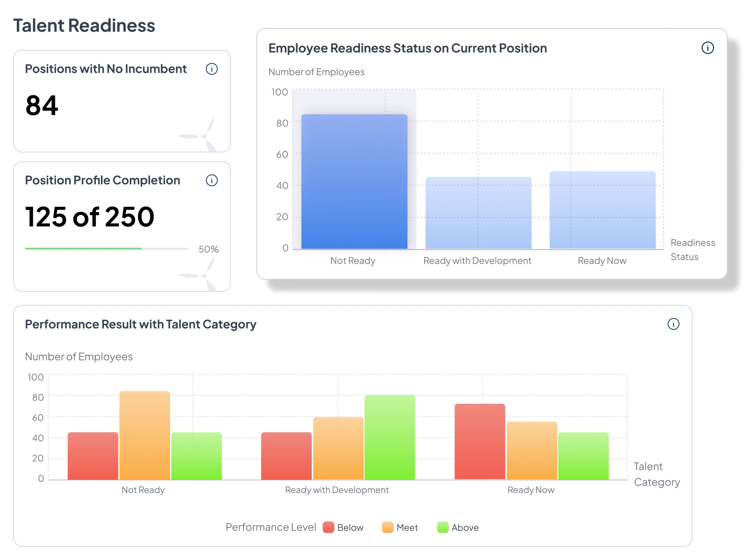This screenshot has height=560, width=745.
Task: Click the 84 positions count value
Action: (42, 106)
